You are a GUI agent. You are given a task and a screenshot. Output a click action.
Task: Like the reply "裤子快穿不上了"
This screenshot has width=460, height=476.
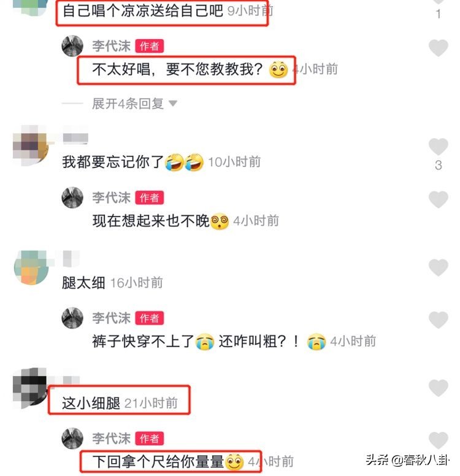click(438, 320)
